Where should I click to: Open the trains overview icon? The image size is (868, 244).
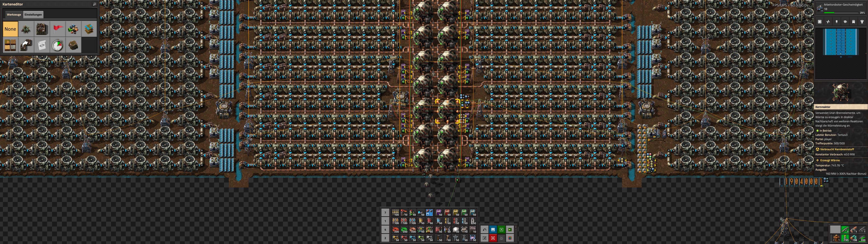click(x=854, y=22)
